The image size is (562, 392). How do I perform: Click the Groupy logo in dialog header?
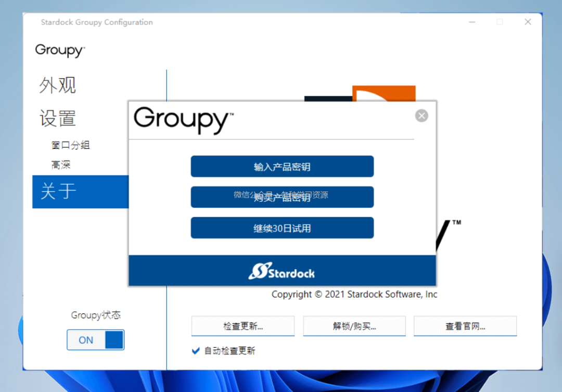(x=184, y=120)
